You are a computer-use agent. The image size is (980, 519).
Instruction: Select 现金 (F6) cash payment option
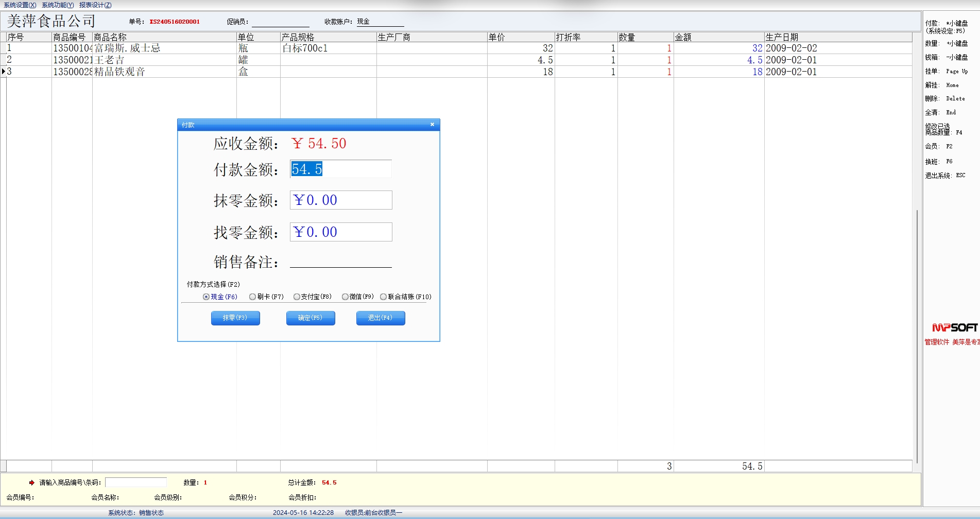(x=207, y=297)
